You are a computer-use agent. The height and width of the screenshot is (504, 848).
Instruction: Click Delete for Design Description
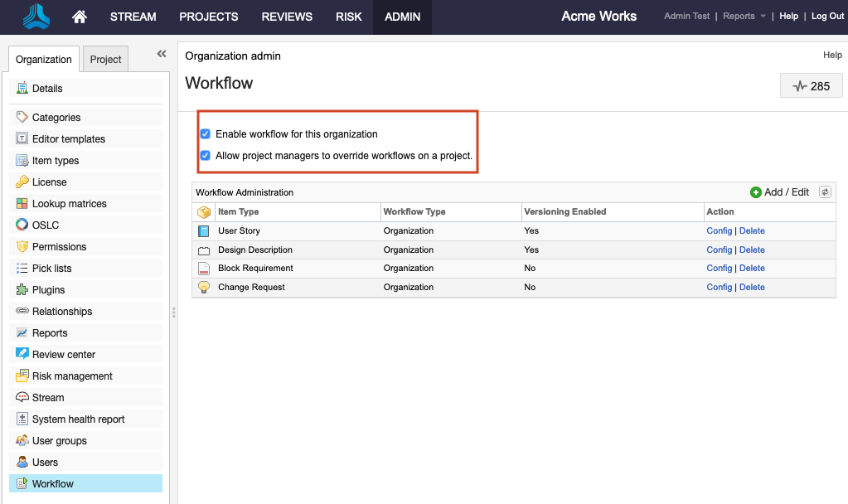click(x=752, y=250)
